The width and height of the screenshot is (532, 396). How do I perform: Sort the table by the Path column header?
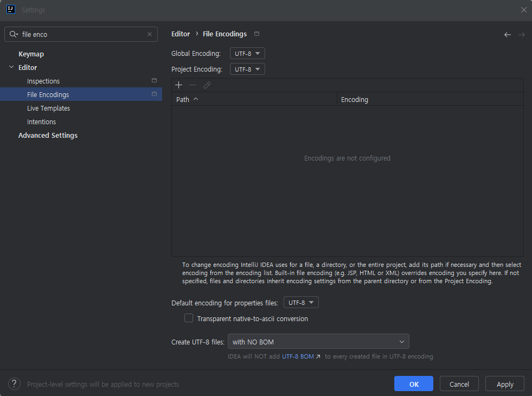click(x=254, y=99)
